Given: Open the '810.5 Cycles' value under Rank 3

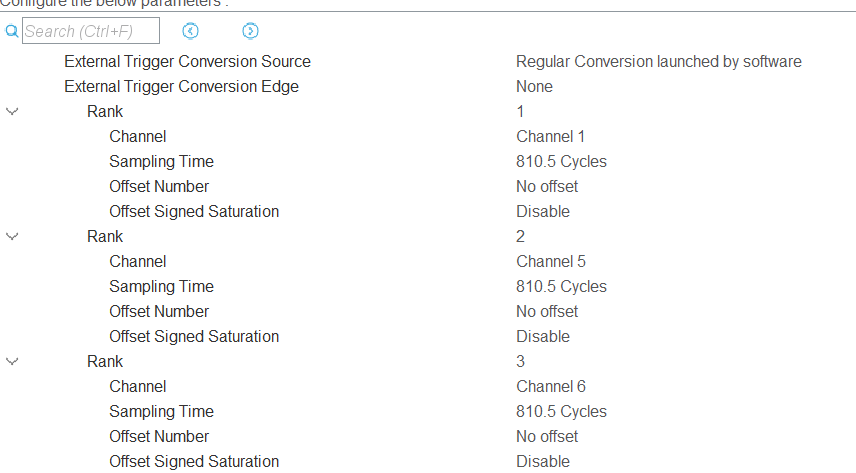Looking at the screenshot, I should (x=561, y=411).
